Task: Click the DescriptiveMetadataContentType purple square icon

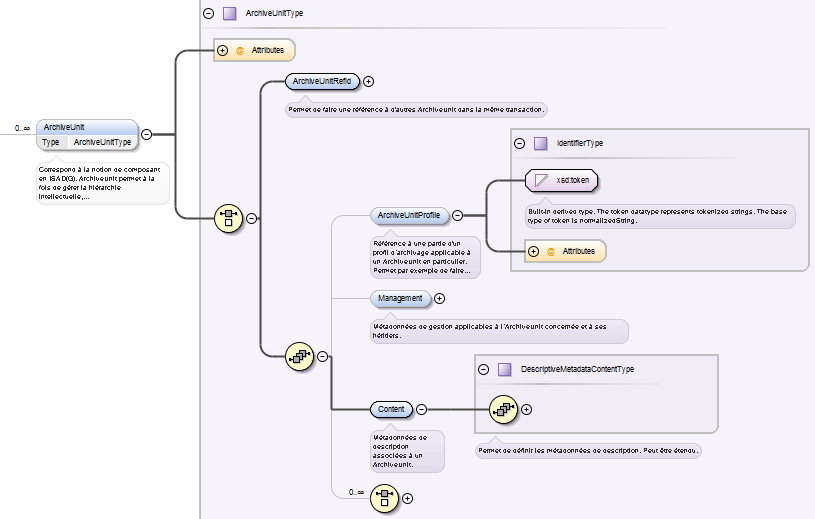Action: [x=505, y=369]
